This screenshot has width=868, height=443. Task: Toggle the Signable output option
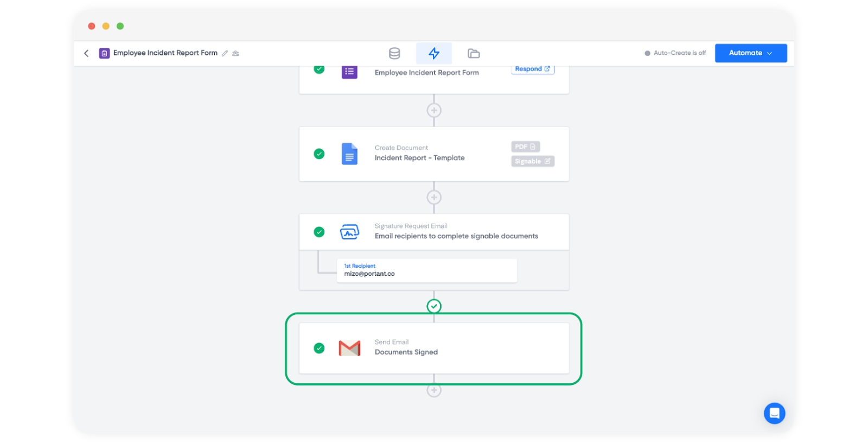(x=532, y=161)
